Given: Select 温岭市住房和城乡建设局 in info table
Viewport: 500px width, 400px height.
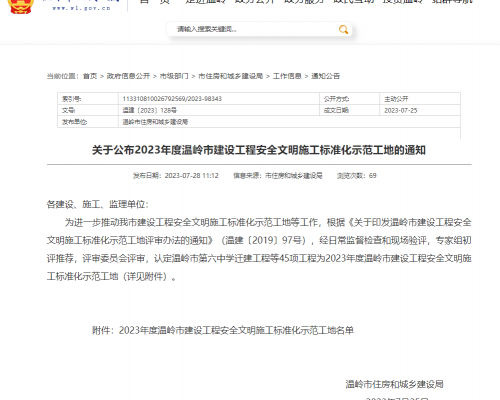Looking at the screenshot, I should click(x=155, y=122).
